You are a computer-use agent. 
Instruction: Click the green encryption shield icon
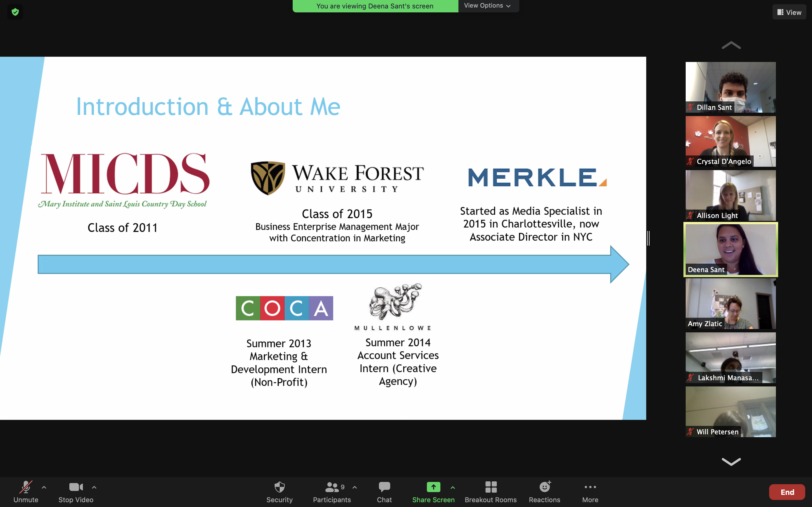[15, 12]
